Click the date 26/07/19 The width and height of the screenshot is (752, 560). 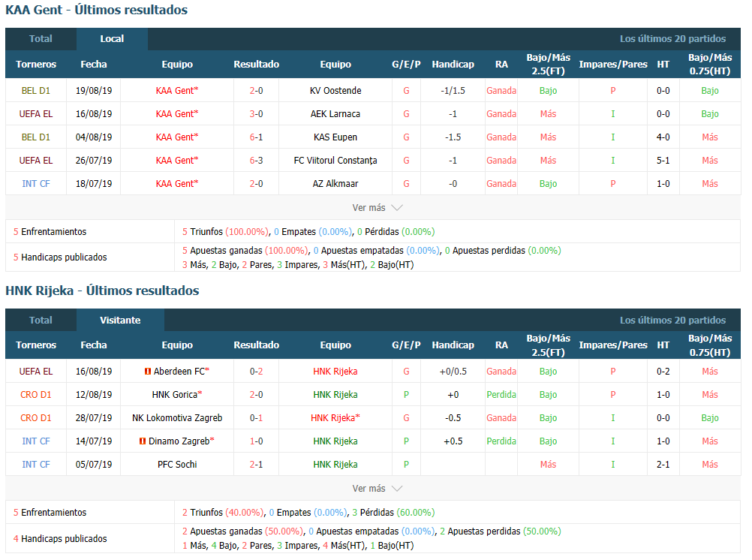[x=94, y=161]
